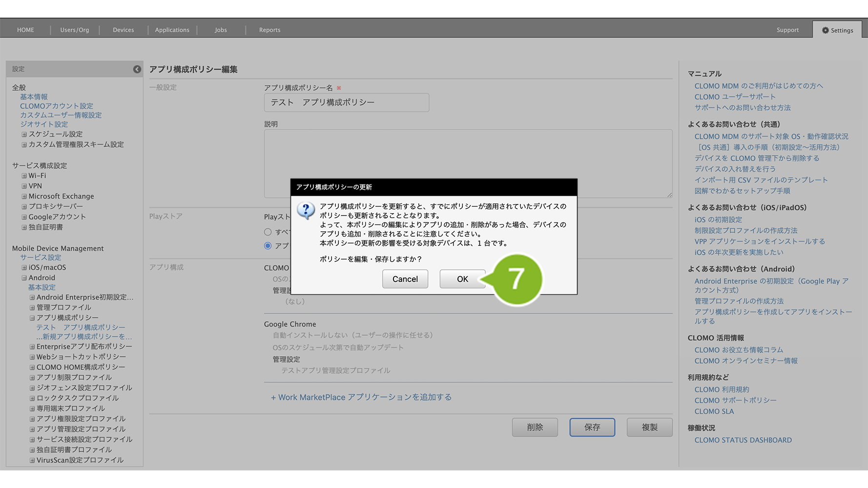Click the policy name input field
Image resolution: width=868 pixels, height=488 pixels.
pyautogui.click(x=346, y=102)
